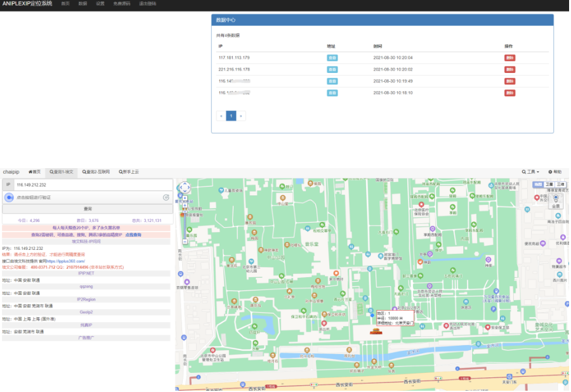The image size is (571, 392).
Task: Go to next page in pagination
Action: click(241, 115)
